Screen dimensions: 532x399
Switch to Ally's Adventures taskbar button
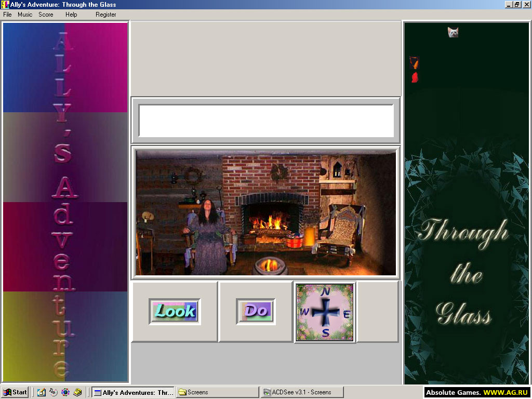(x=133, y=392)
